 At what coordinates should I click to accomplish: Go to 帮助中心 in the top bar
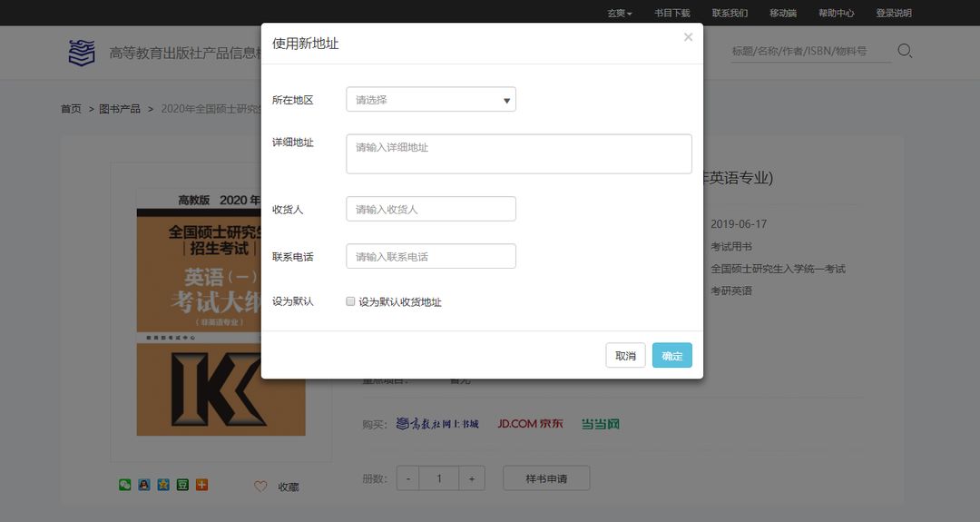tap(836, 13)
